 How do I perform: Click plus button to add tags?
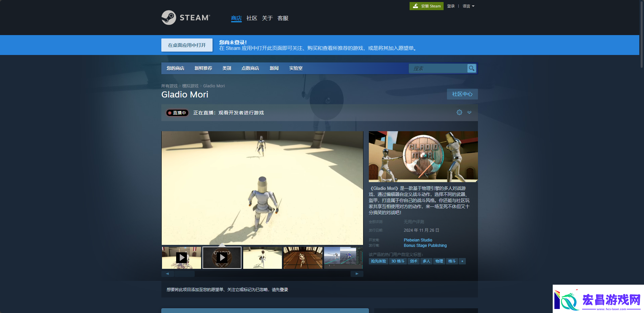click(462, 261)
